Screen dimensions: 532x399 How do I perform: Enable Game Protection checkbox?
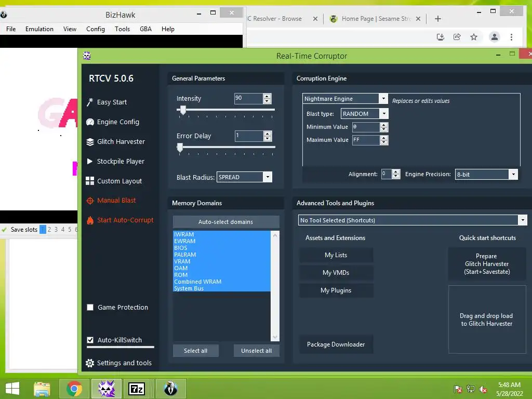(90, 308)
